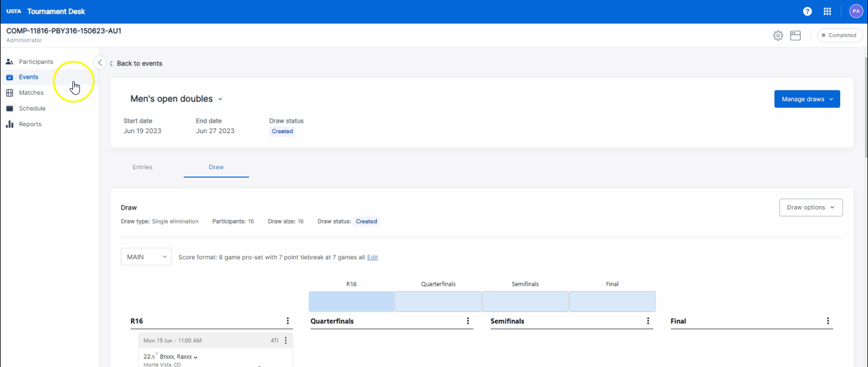Open the help question mark icon
Image resolution: width=868 pixels, height=367 pixels.
point(807,11)
